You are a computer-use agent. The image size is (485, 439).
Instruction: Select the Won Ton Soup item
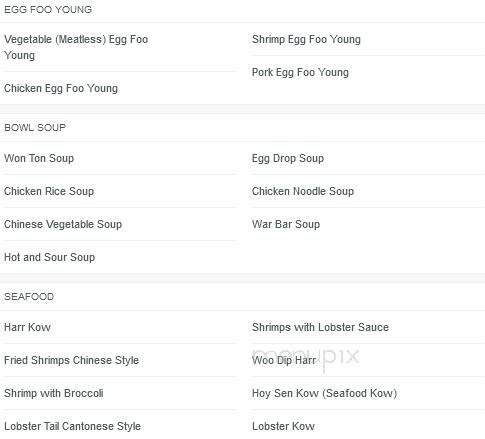pos(39,158)
